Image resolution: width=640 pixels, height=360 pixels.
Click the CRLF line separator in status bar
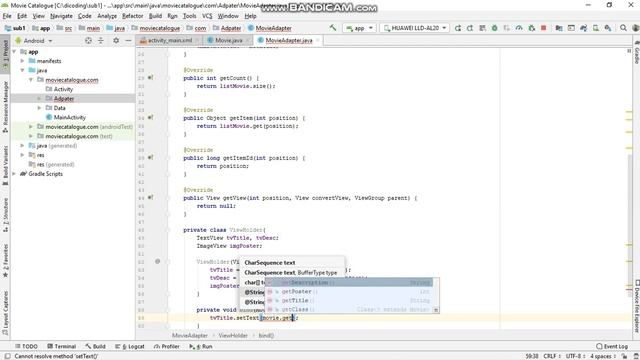551,356
